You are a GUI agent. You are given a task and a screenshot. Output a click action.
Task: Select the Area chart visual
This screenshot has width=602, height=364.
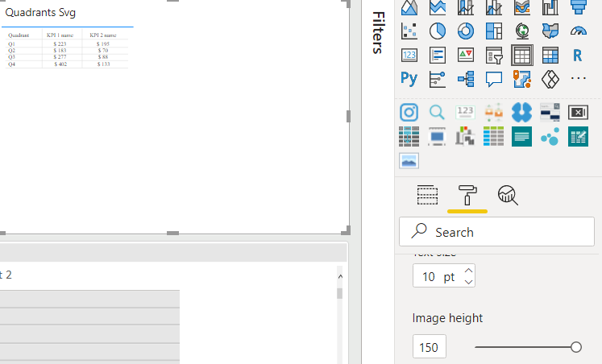(x=409, y=7)
